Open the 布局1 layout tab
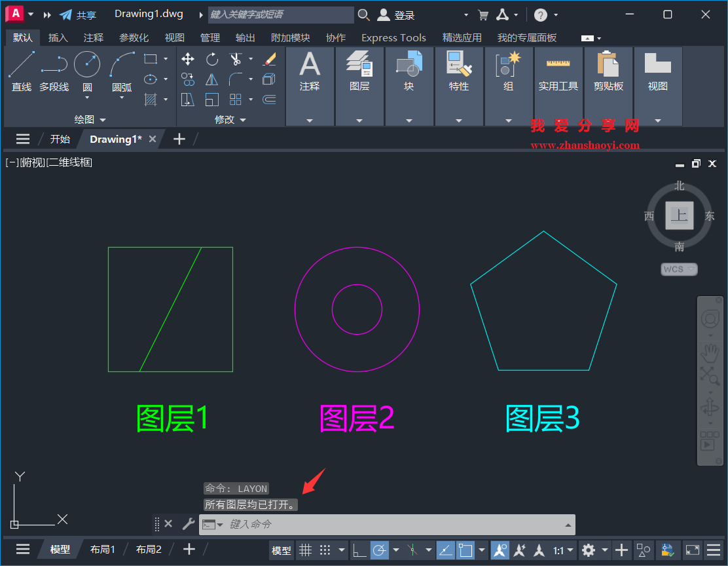This screenshot has height=566, width=728. [102, 549]
